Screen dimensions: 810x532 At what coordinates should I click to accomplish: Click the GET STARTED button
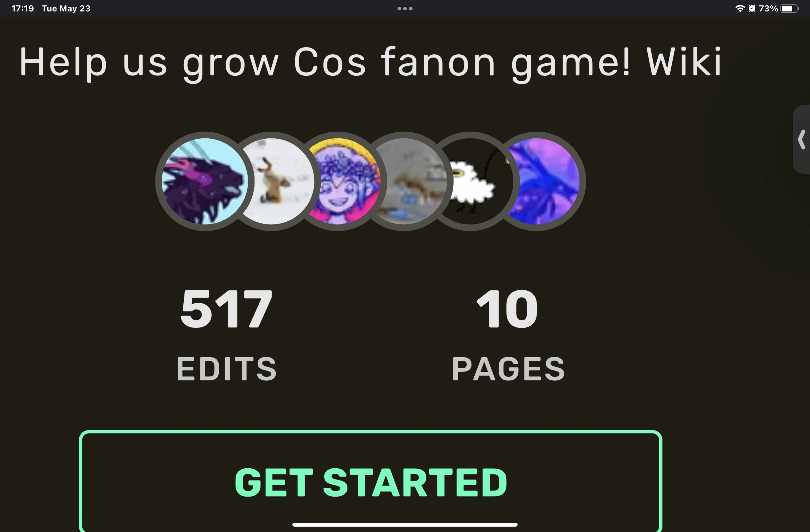click(371, 481)
